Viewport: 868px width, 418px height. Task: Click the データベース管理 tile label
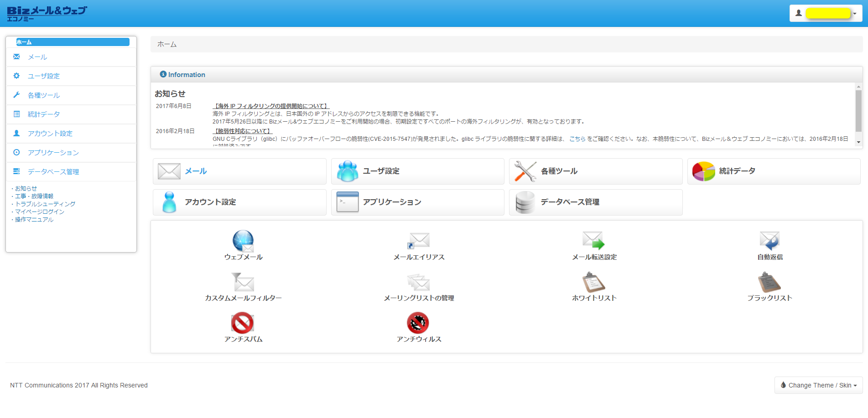click(x=570, y=202)
